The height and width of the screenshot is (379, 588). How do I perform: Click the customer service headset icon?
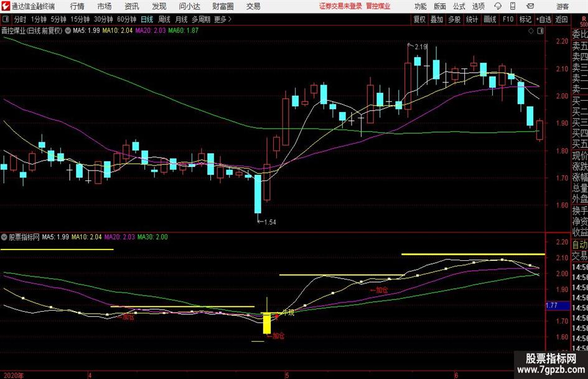[x=498, y=6]
